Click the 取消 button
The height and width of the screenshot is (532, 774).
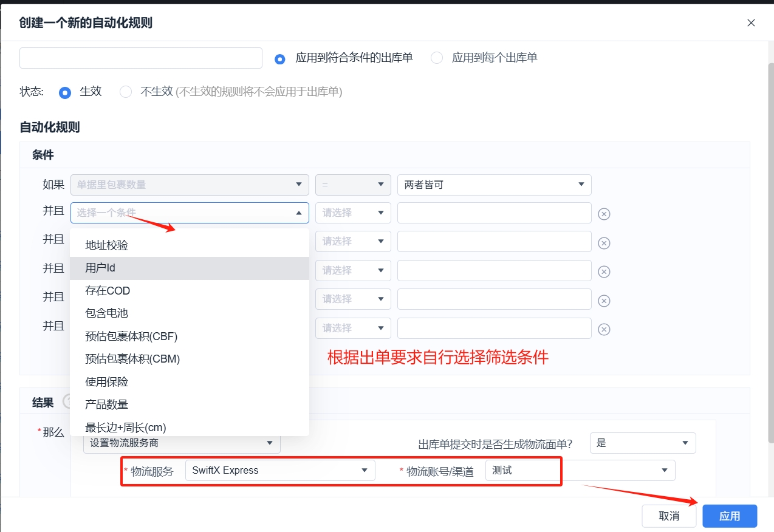click(x=668, y=516)
